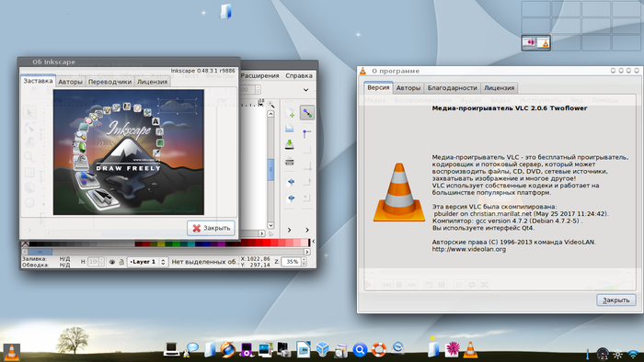Click the vertical scrollbar down arrow
This screenshot has width=644, height=362.
point(270,225)
